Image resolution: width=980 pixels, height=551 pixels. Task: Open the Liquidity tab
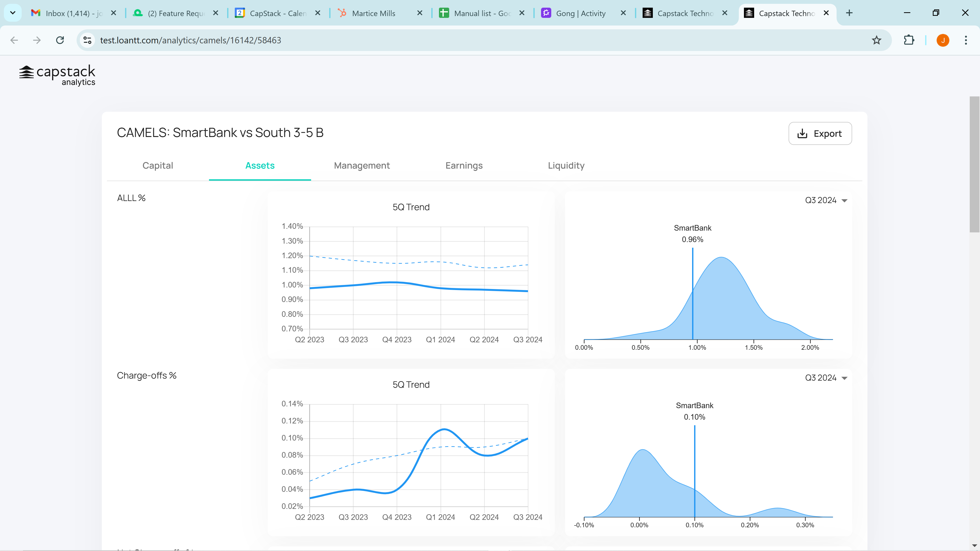pos(566,165)
